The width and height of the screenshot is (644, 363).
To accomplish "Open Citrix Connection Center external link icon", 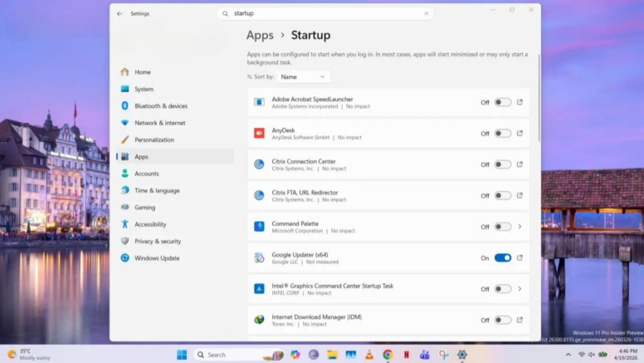I will click(519, 164).
